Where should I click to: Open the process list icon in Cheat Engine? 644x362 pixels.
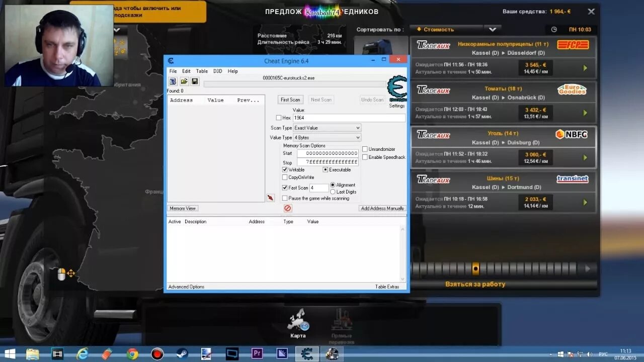coord(173,81)
